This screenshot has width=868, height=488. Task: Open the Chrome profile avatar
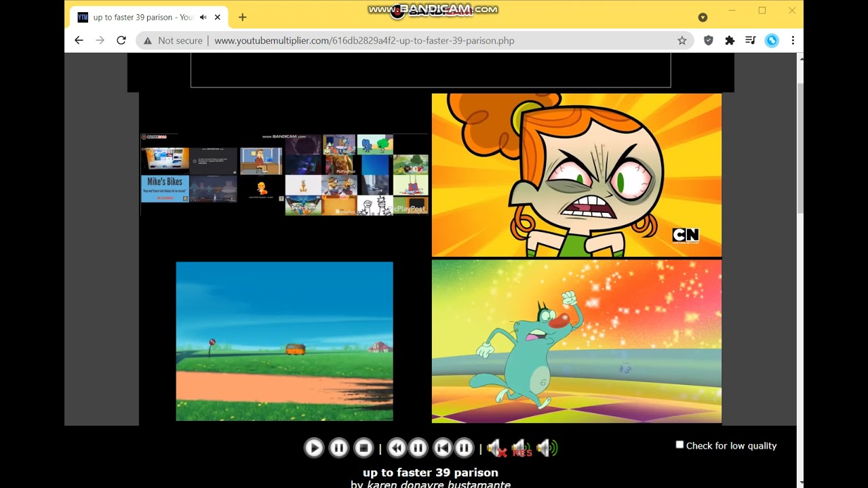[x=772, y=41]
